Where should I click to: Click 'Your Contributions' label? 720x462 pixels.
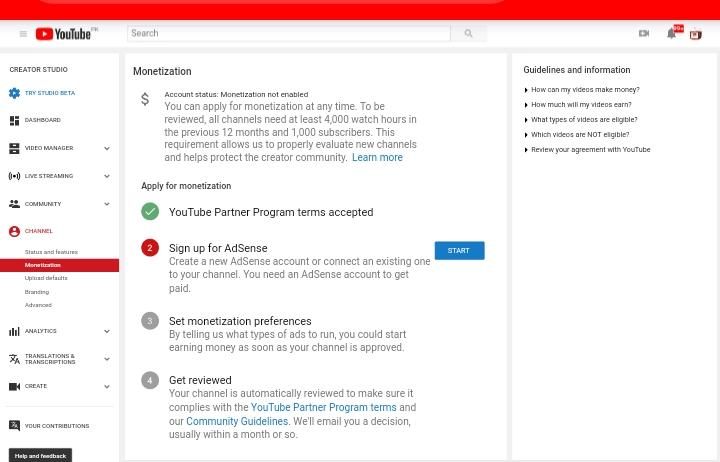click(57, 426)
